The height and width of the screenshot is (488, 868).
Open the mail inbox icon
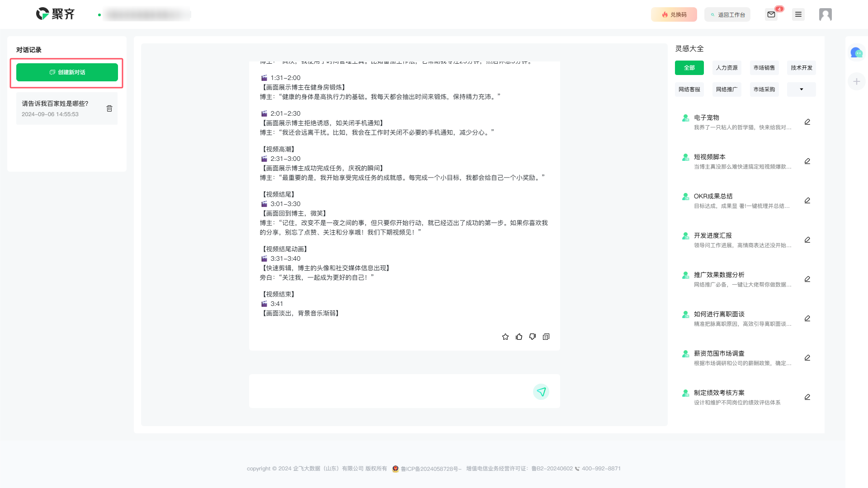pyautogui.click(x=771, y=14)
